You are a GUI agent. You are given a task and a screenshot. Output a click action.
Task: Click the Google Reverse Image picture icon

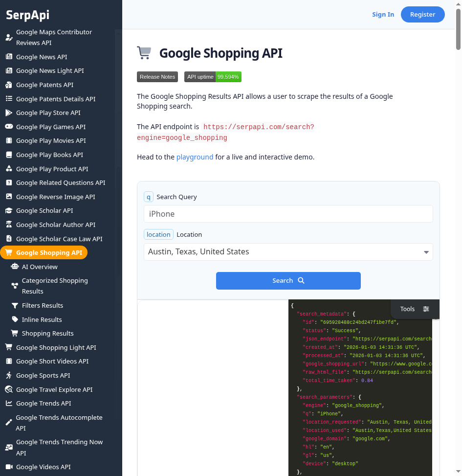tap(9, 196)
